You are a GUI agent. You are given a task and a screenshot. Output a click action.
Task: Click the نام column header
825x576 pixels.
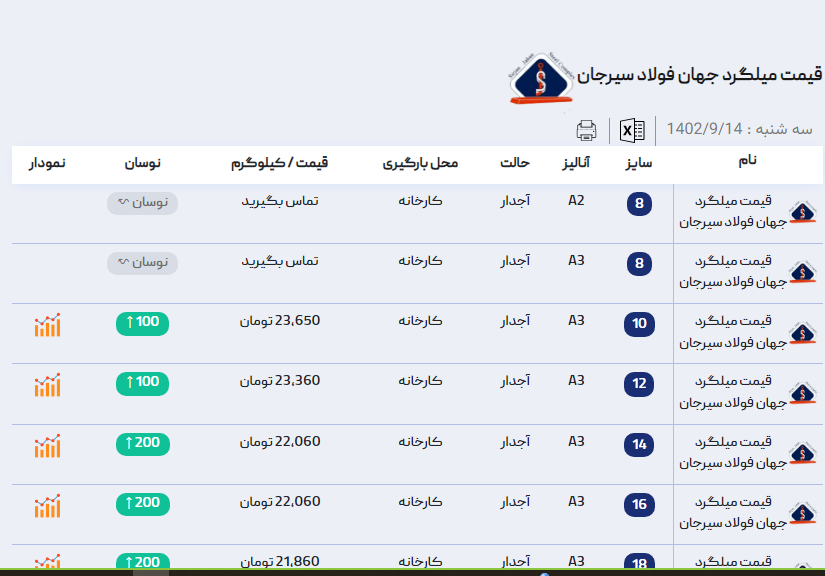pyautogui.click(x=747, y=160)
